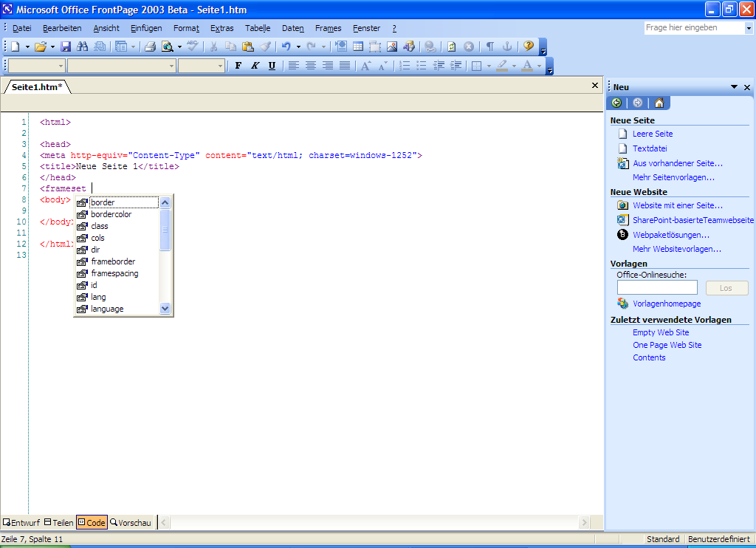Open the Neu task pane dropdown menu

click(735, 87)
